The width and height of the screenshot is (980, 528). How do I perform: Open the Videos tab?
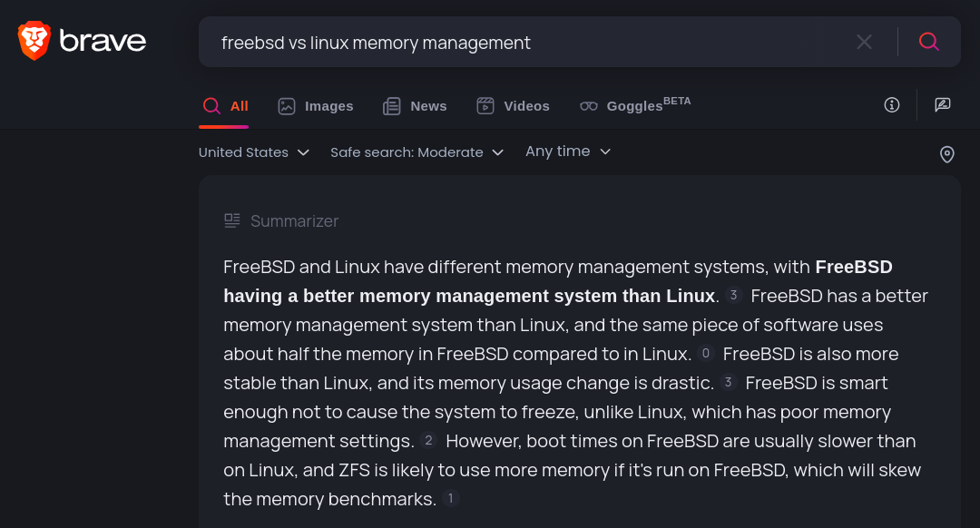click(513, 106)
